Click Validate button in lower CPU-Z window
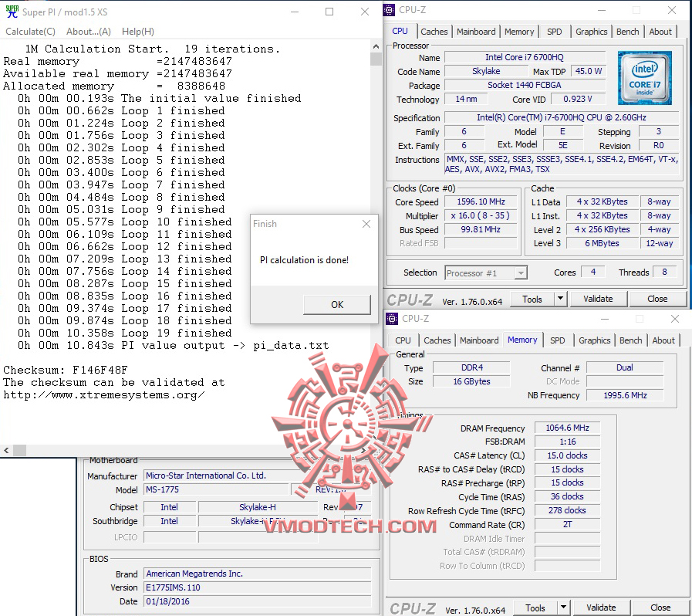Viewport: 692px width, 616px height. (601, 608)
